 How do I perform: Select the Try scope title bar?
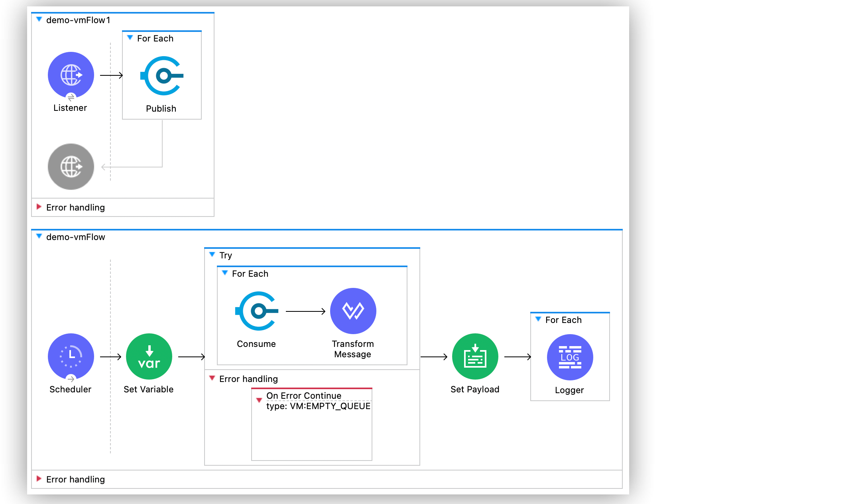pos(226,255)
